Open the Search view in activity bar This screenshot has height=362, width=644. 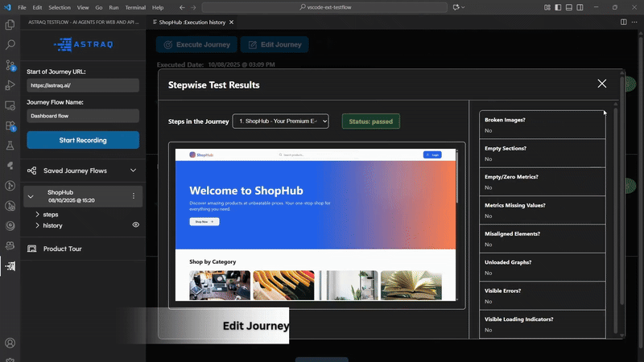click(10, 44)
